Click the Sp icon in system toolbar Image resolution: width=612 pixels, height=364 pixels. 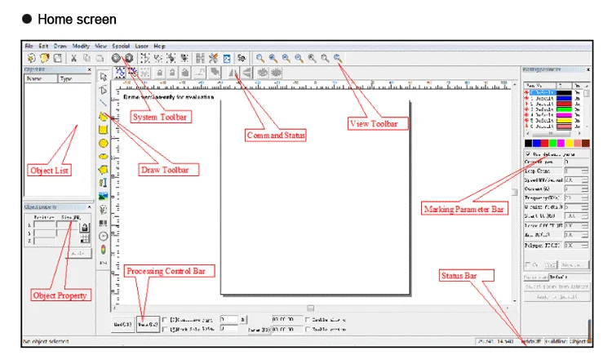point(242,58)
